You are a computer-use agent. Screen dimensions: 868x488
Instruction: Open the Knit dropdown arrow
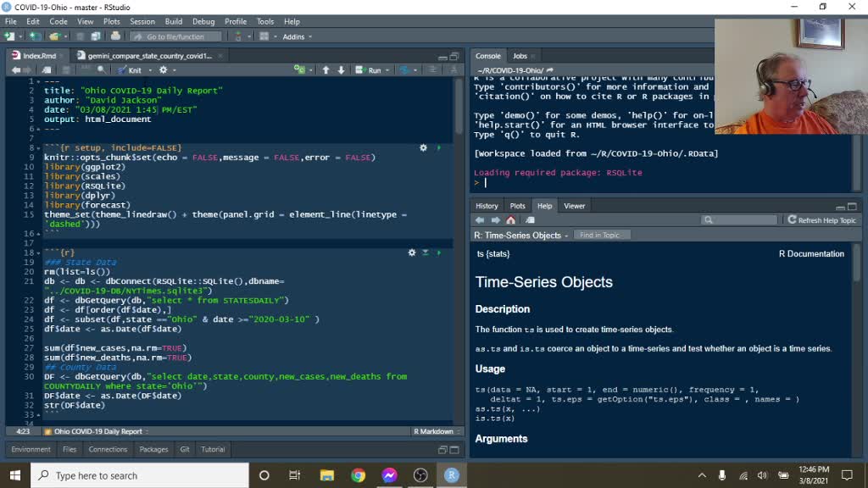[151, 70]
